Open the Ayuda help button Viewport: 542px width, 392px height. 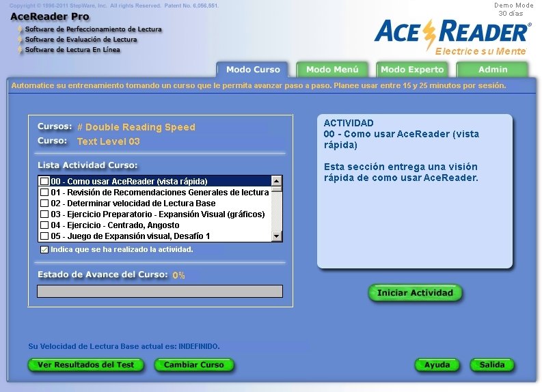point(437,365)
